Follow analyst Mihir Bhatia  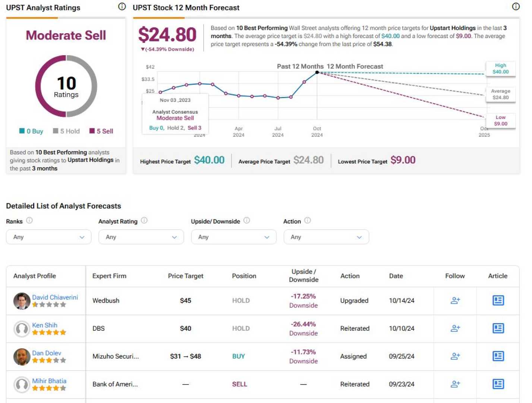455,384
